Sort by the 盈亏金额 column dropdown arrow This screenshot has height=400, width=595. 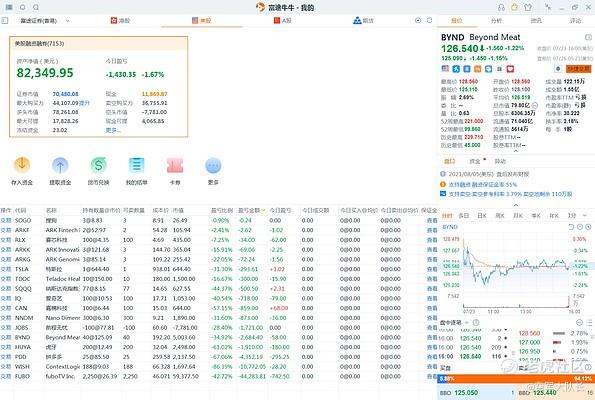pyautogui.click(x=263, y=210)
